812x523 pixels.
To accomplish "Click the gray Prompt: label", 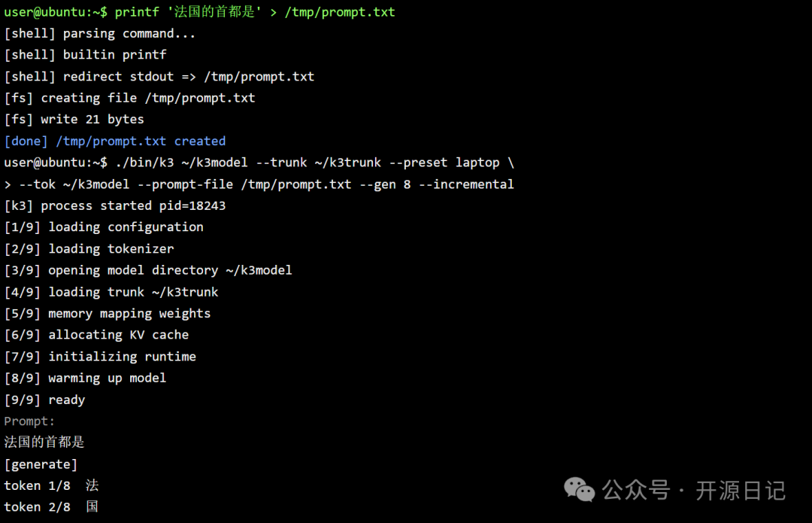I will pyautogui.click(x=29, y=421).
